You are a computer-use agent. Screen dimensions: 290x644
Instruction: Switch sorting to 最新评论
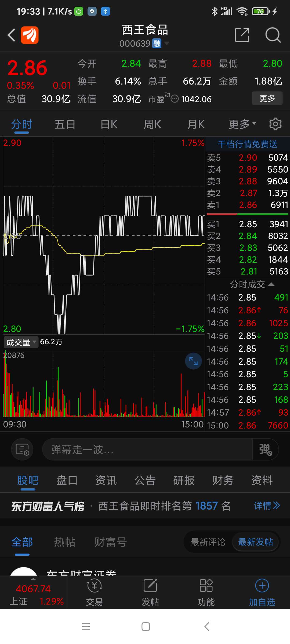click(x=208, y=542)
